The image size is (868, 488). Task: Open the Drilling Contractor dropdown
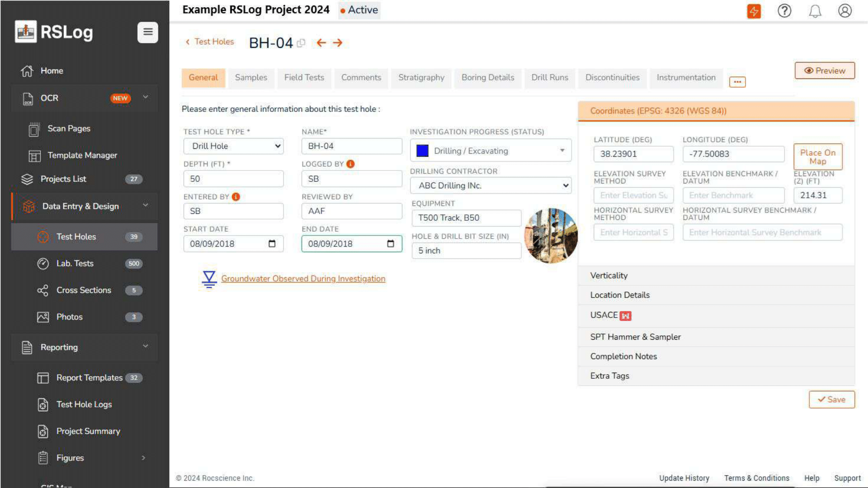[490, 186]
